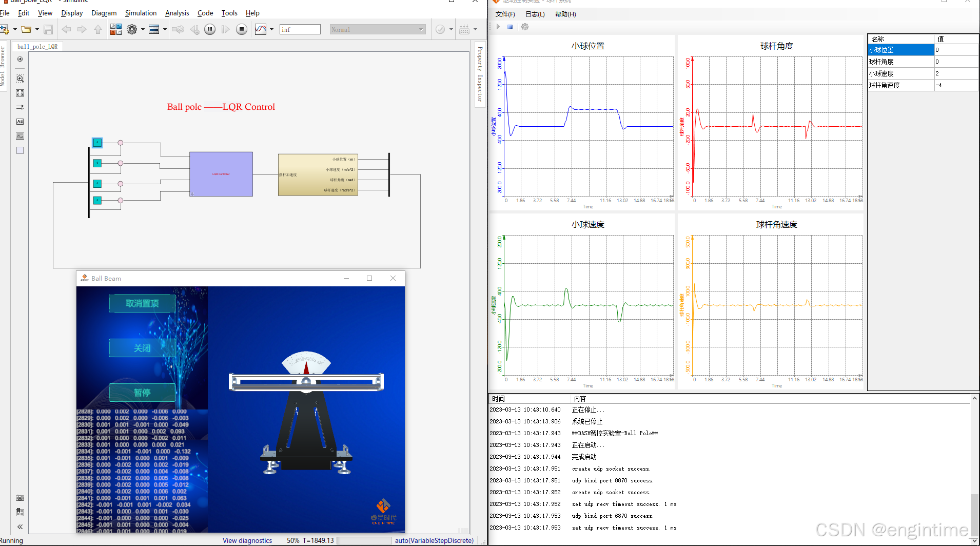Click the 暂停 button in Ball Beam
Image resolution: width=980 pixels, height=546 pixels.
click(x=142, y=393)
